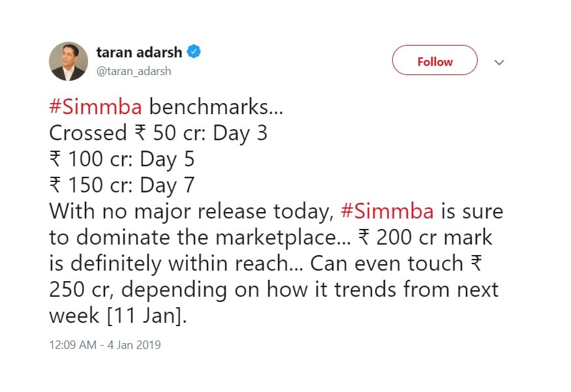571x392 pixels.
Task: Click the '[11 Jan]' text in the tweet
Action: pyautogui.click(x=145, y=316)
